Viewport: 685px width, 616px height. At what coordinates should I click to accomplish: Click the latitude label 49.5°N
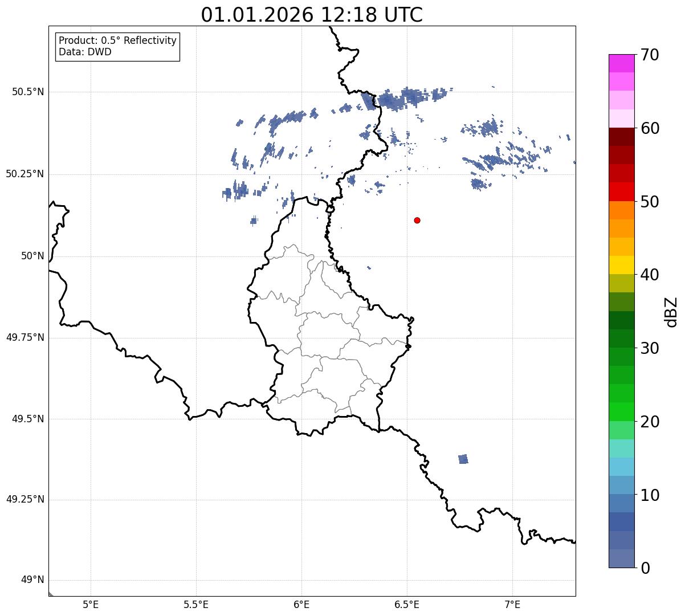28,419
